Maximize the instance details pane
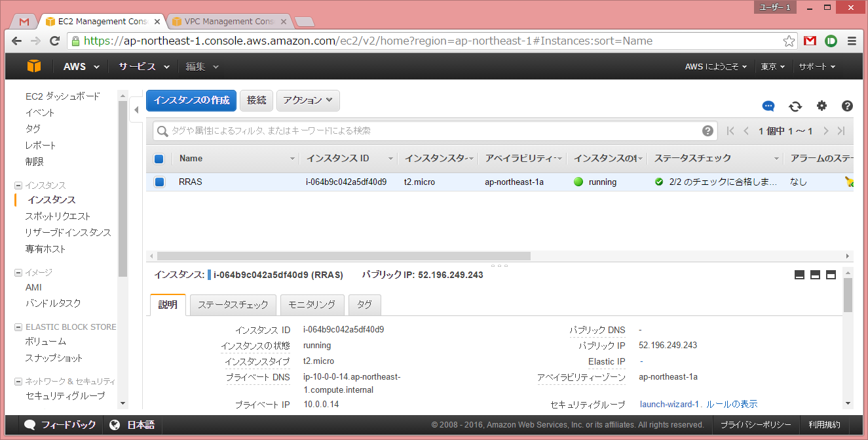868x440 pixels. pyautogui.click(x=831, y=275)
